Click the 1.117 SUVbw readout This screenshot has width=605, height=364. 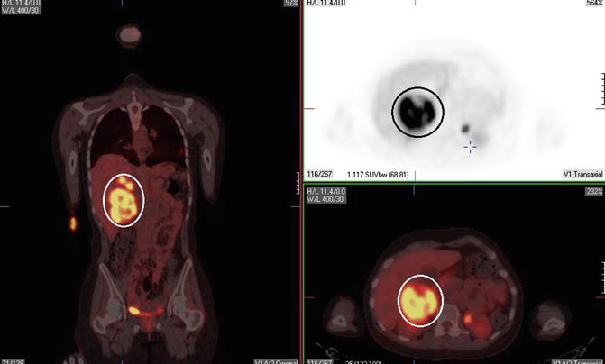tap(375, 172)
